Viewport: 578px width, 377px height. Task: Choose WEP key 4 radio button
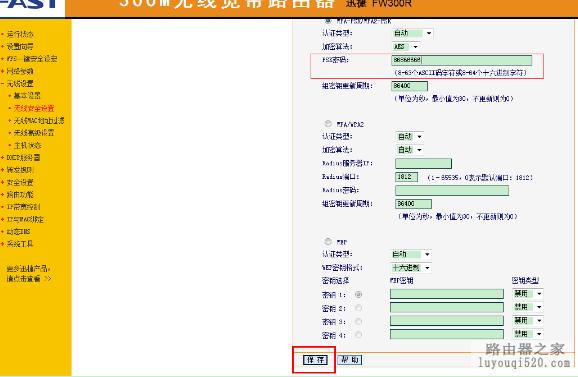point(358,335)
